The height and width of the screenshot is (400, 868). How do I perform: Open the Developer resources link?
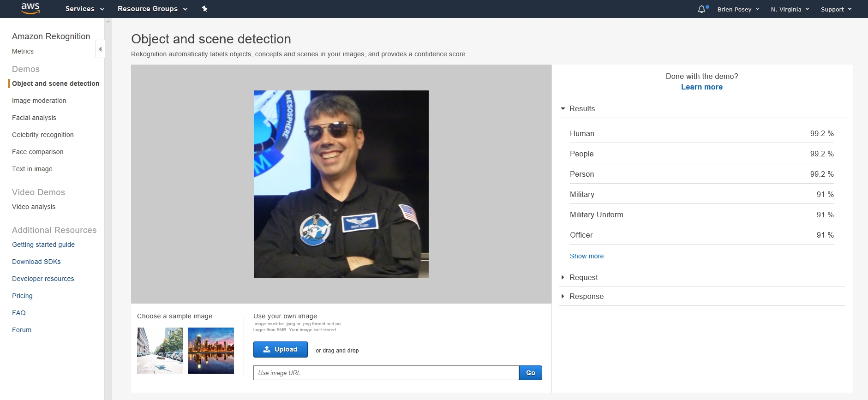43,279
